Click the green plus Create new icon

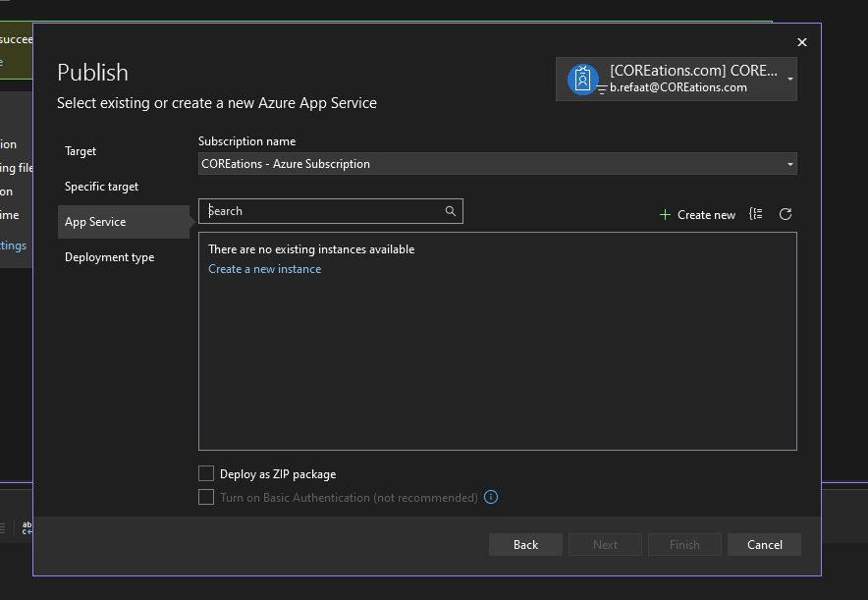(x=665, y=215)
